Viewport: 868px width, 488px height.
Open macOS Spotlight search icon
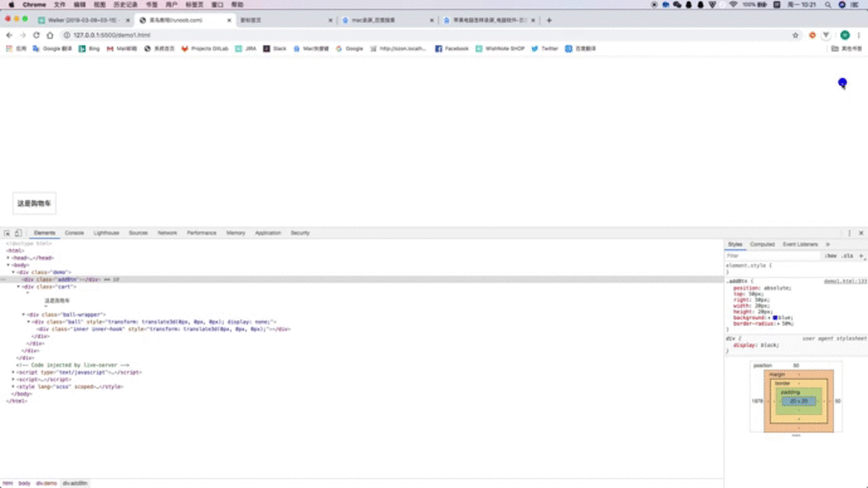tap(827, 4)
